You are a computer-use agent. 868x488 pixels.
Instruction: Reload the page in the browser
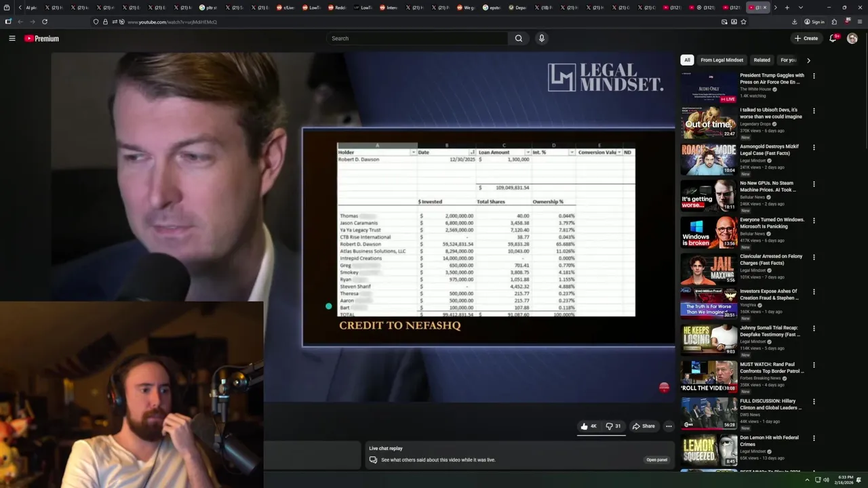tap(45, 22)
